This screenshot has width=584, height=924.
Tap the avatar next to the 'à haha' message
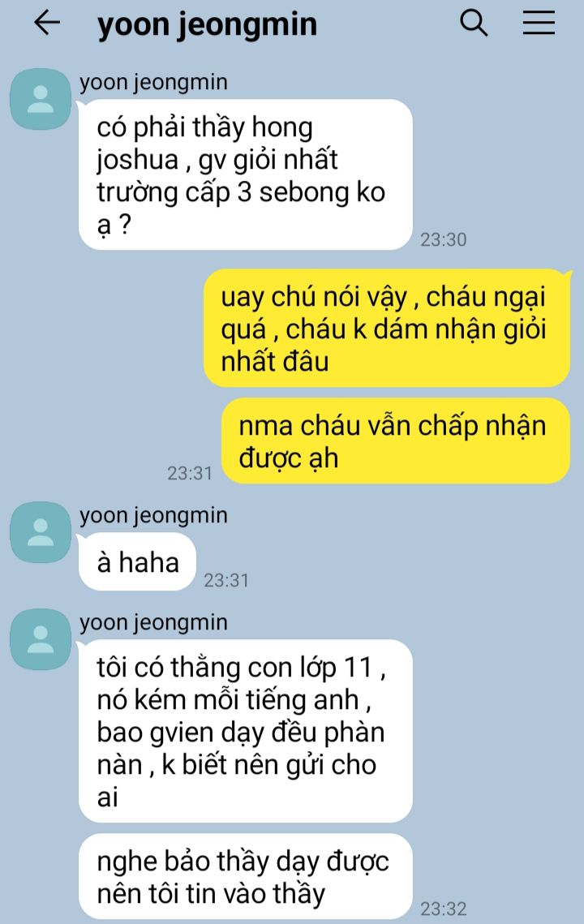(41, 532)
